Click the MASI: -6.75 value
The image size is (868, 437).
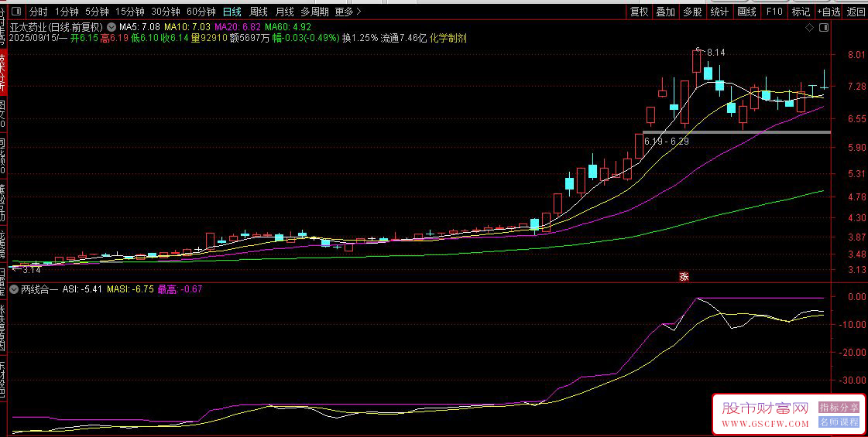tap(130, 288)
